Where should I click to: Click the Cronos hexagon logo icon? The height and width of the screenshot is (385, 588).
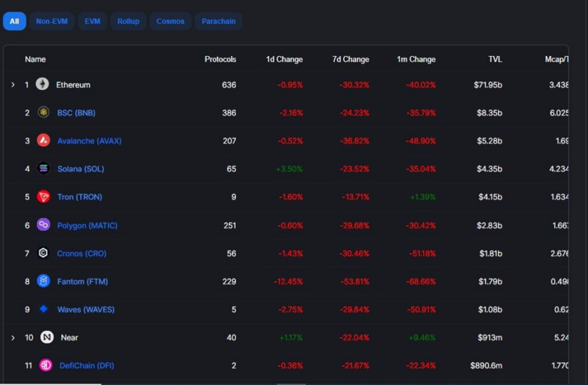pyautogui.click(x=44, y=253)
